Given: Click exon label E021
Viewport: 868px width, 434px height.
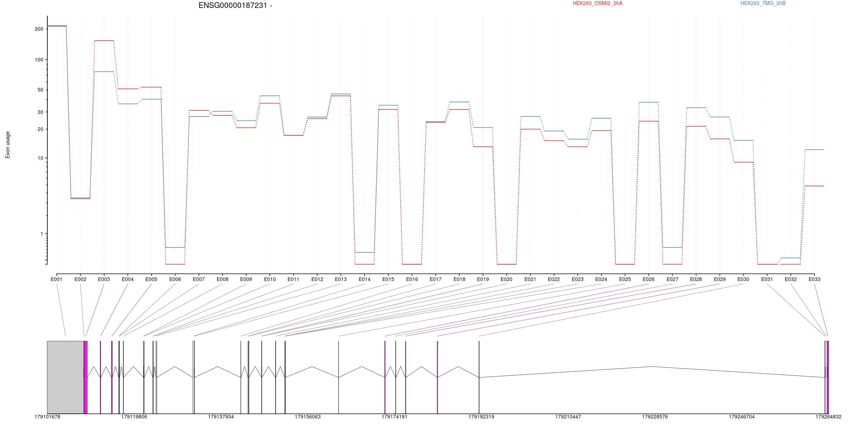Looking at the screenshot, I should coord(530,279).
